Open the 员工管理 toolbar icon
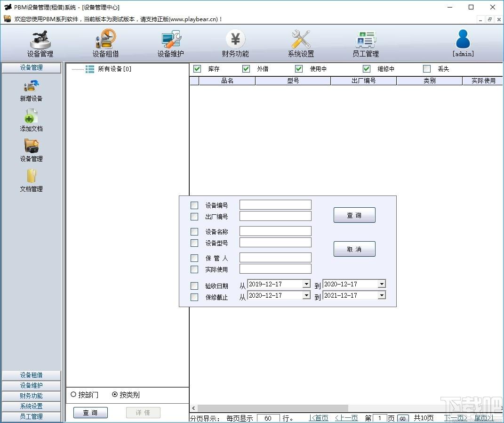504x423 pixels. point(366,39)
